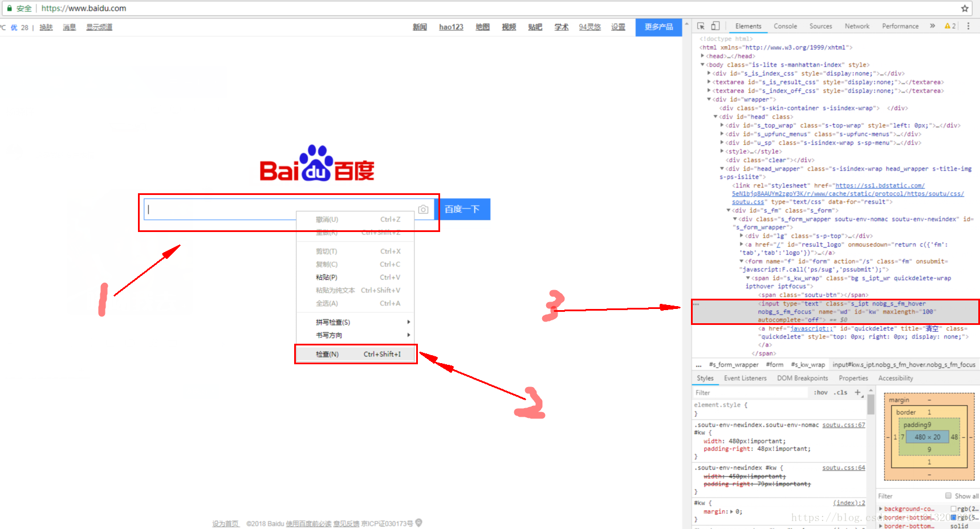Toggle .cls class editor
This screenshot has width=980, height=529.
(x=841, y=393)
